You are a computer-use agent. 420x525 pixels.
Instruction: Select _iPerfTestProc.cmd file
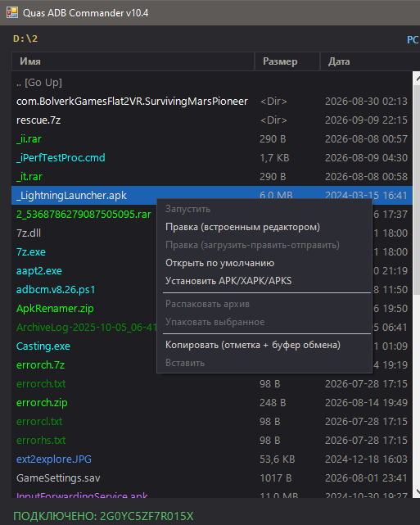(x=212, y=158)
